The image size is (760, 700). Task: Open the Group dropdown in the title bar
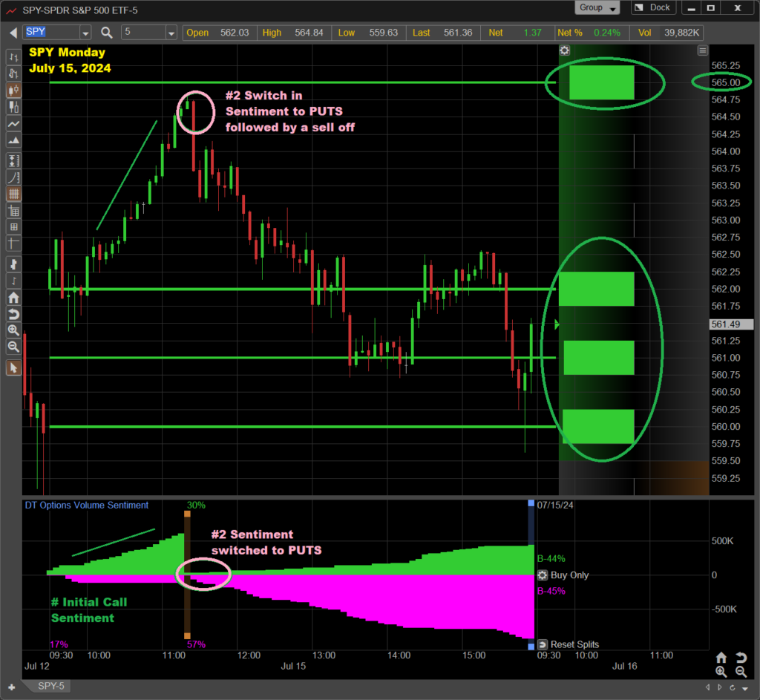tap(597, 8)
